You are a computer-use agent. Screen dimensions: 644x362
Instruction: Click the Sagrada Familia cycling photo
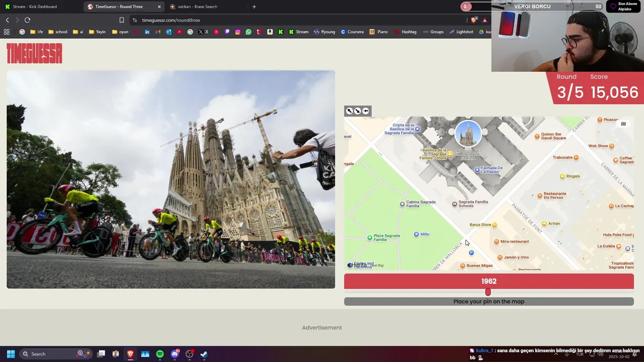pos(171,179)
